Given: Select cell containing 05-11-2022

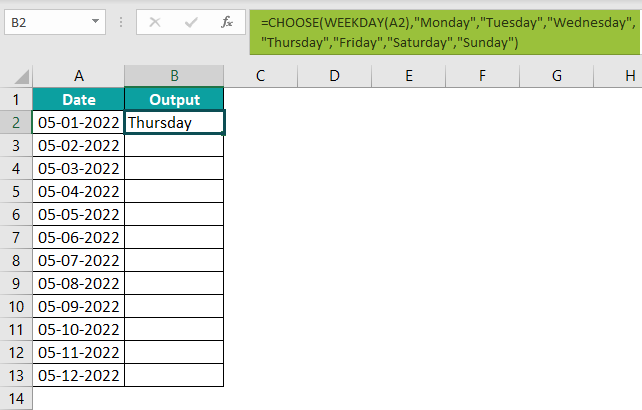Looking at the screenshot, I should click(x=79, y=352).
